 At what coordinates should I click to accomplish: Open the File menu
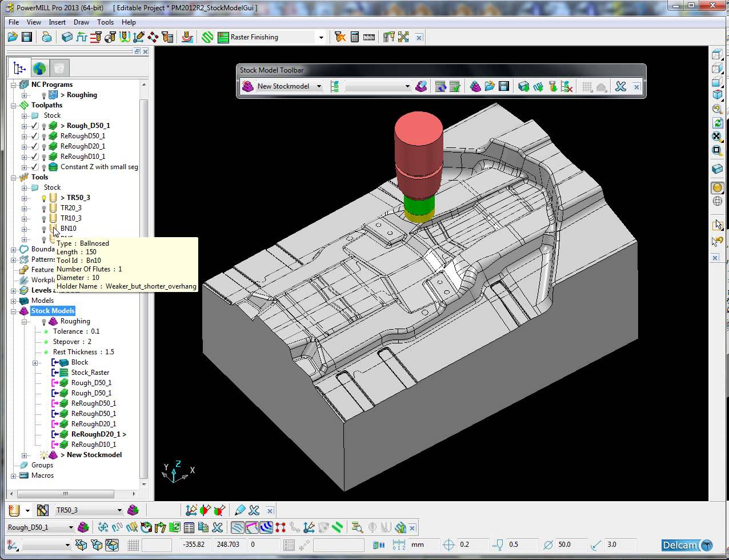[x=14, y=22]
